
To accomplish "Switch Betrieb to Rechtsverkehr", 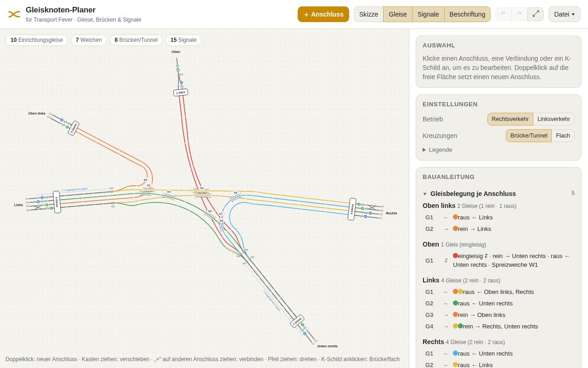I will (510, 119).
